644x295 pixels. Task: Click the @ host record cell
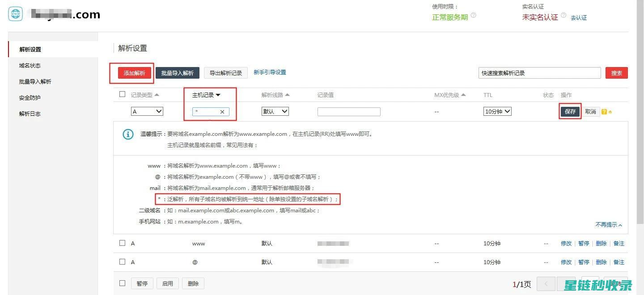(195, 262)
